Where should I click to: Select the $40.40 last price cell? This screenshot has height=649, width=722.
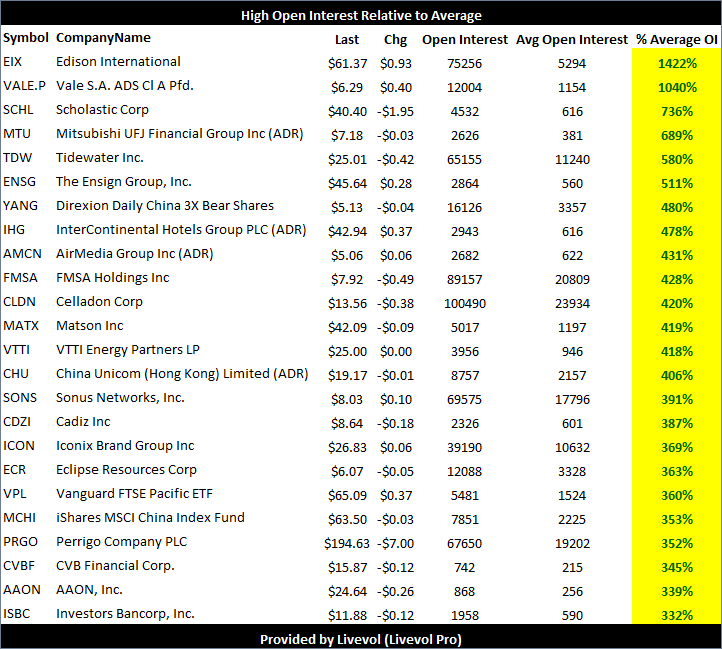pos(347,111)
